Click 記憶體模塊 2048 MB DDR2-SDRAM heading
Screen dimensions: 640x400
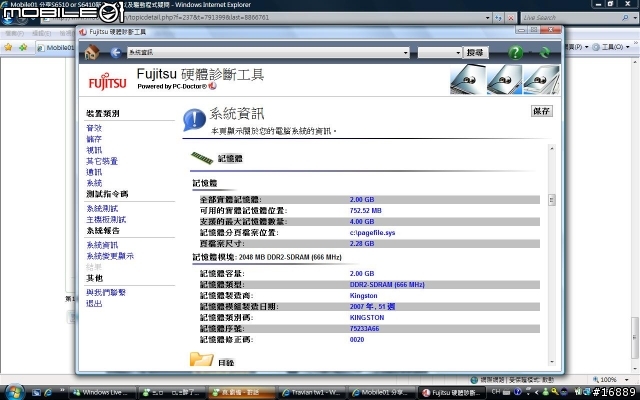point(267,257)
